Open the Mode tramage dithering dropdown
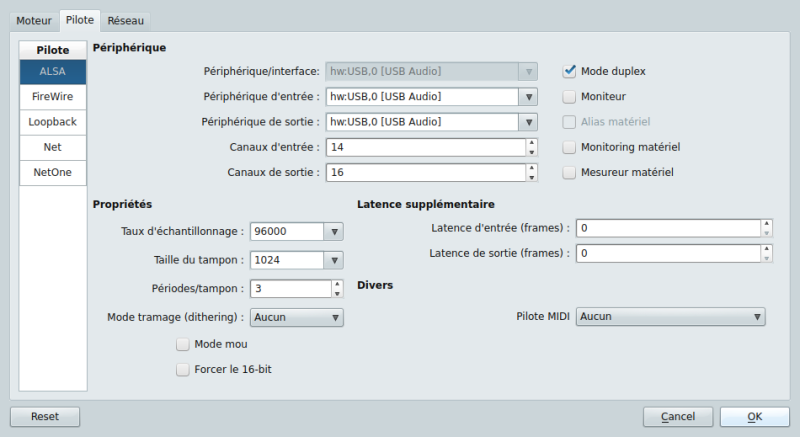 (334, 317)
